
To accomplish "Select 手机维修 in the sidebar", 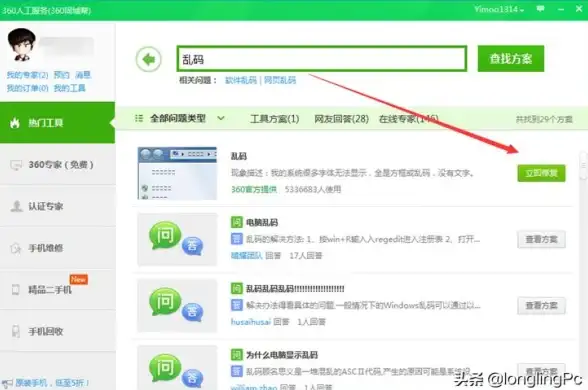I will click(x=57, y=248).
